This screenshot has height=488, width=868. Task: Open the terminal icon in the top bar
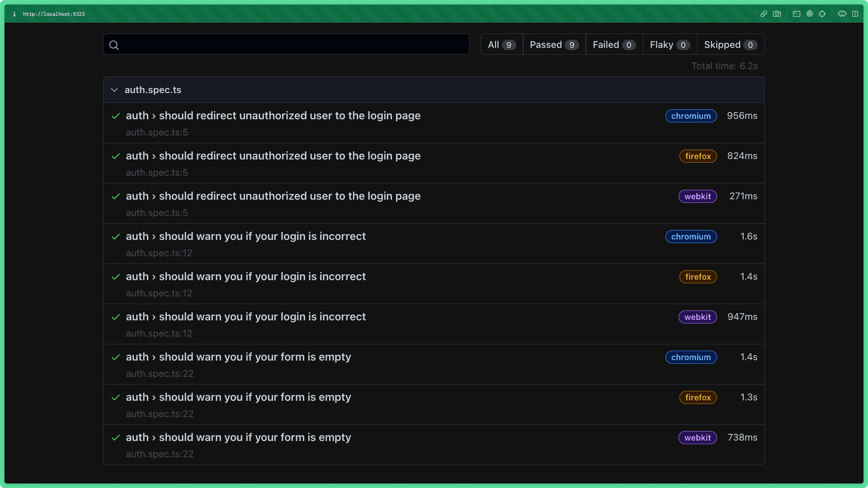(797, 14)
